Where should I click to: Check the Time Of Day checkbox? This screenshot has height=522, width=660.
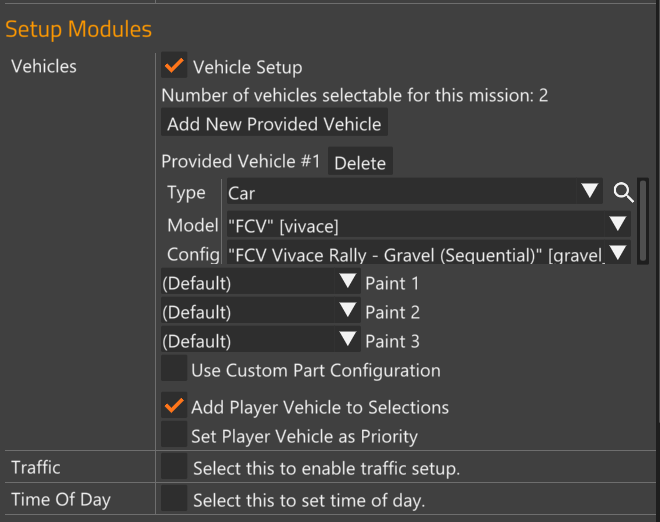click(x=174, y=500)
